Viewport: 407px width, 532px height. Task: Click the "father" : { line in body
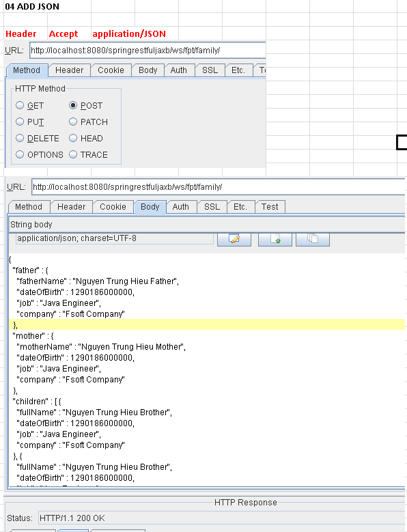[31, 270]
